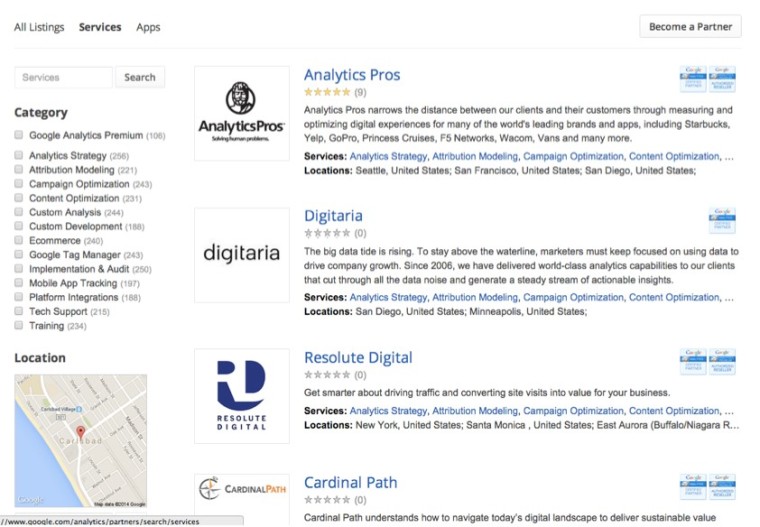The image size is (760, 527).
Task: Click the Cardinal Path logo thumbnail
Action: click(241, 498)
